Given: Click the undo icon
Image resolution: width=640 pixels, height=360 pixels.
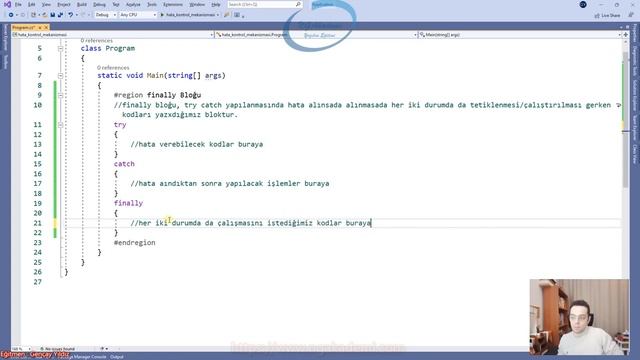Looking at the screenshot, I should click(71, 15).
